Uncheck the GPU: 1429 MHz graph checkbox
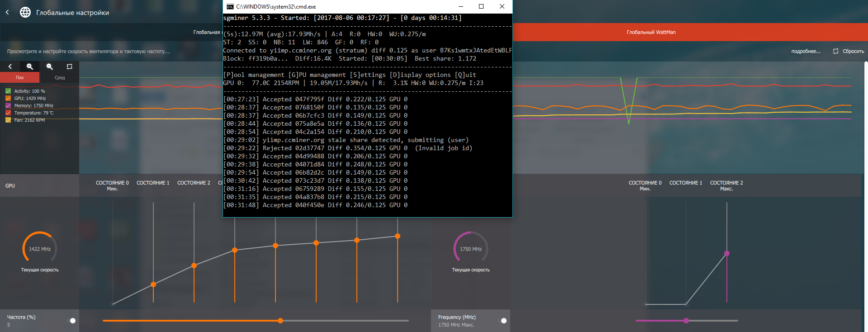The image size is (868, 332). click(8, 98)
